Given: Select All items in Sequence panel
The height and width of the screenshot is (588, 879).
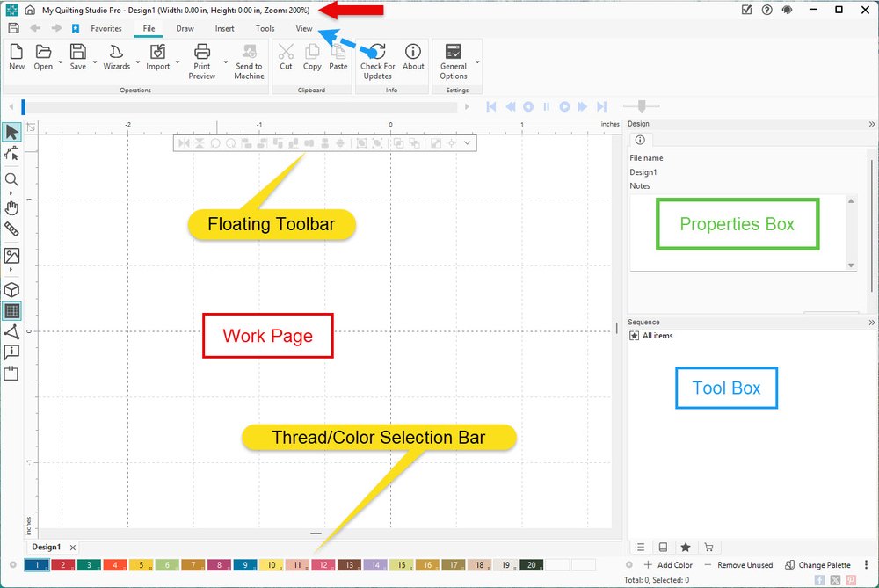Looking at the screenshot, I should [x=651, y=336].
